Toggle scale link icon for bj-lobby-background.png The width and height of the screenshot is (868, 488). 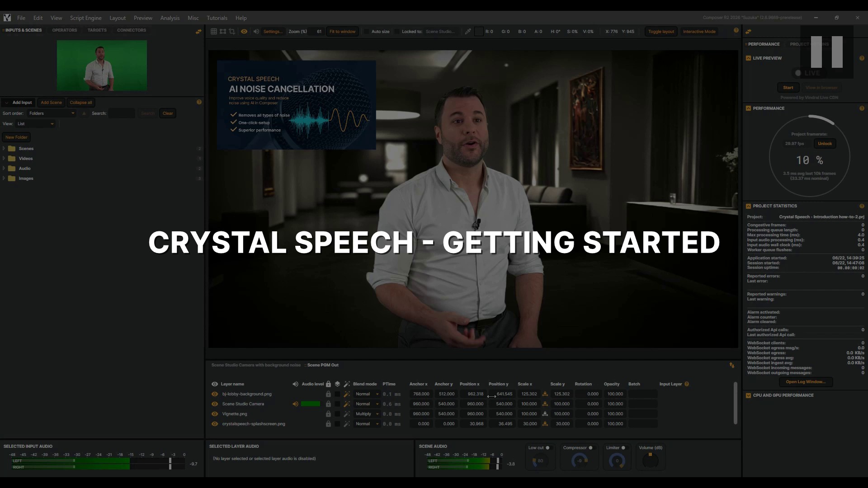(x=545, y=394)
